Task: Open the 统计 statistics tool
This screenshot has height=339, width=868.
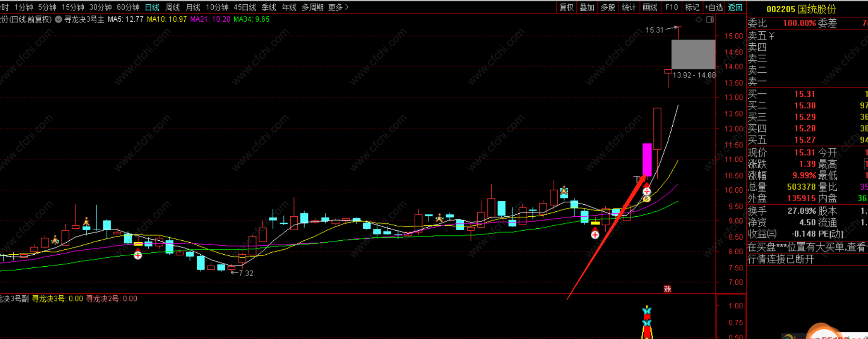Action: (629, 7)
